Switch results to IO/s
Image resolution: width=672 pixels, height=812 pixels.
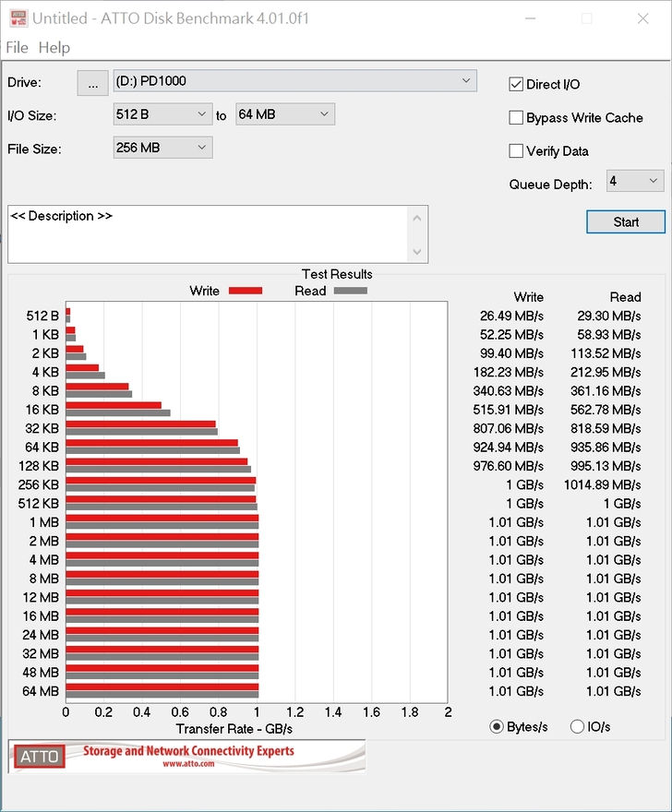[578, 727]
